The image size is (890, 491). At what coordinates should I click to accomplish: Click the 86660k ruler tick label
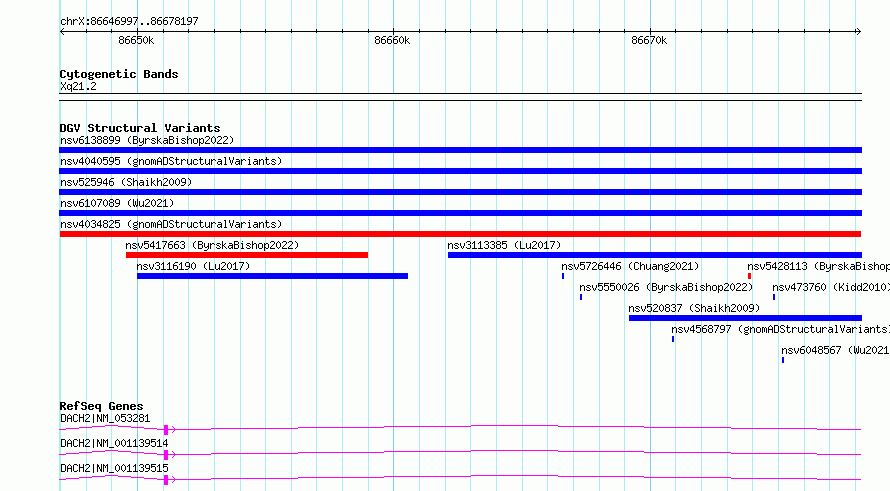pos(392,40)
